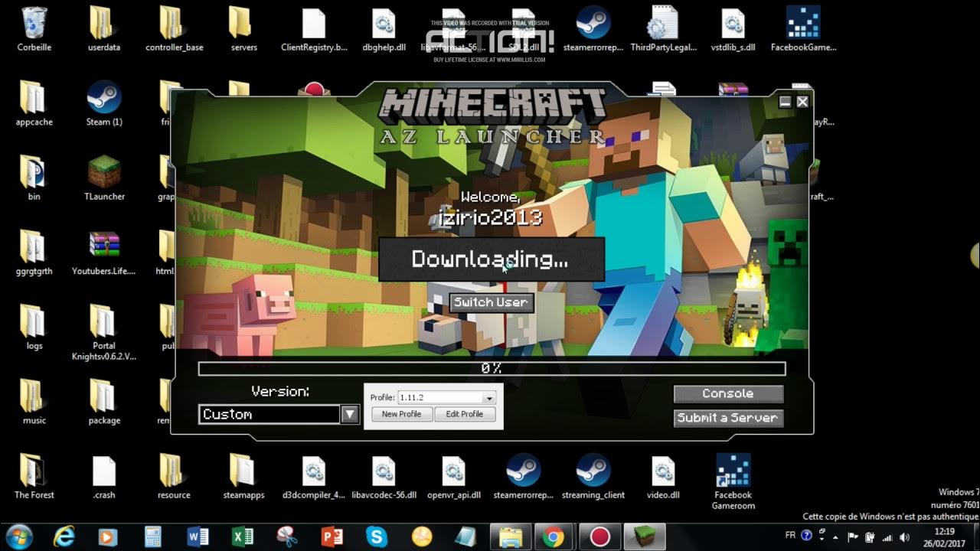Open Skype from the taskbar
The image size is (980, 551).
tap(377, 537)
